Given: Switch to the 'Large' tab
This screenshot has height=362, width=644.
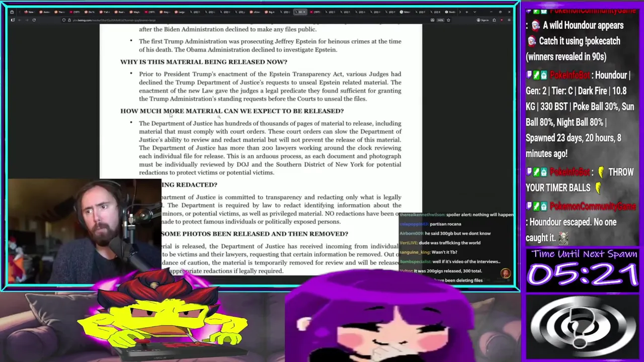Looking at the screenshot, I should point(180,12).
